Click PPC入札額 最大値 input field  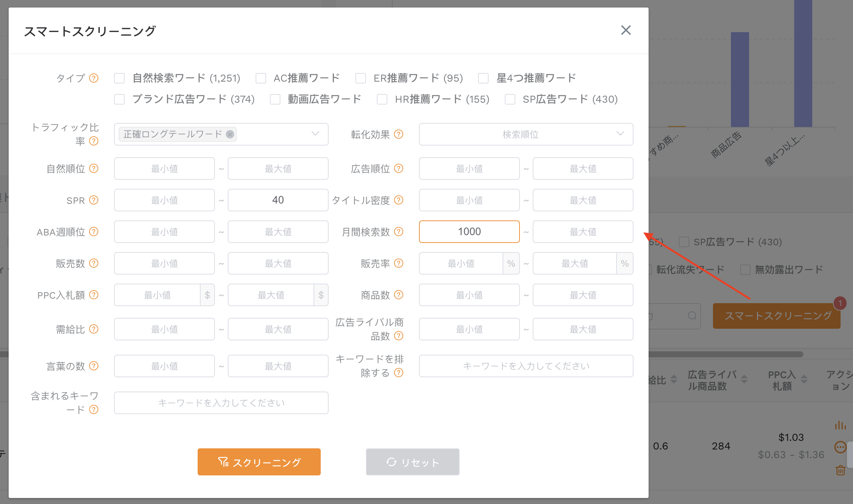pos(271,295)
